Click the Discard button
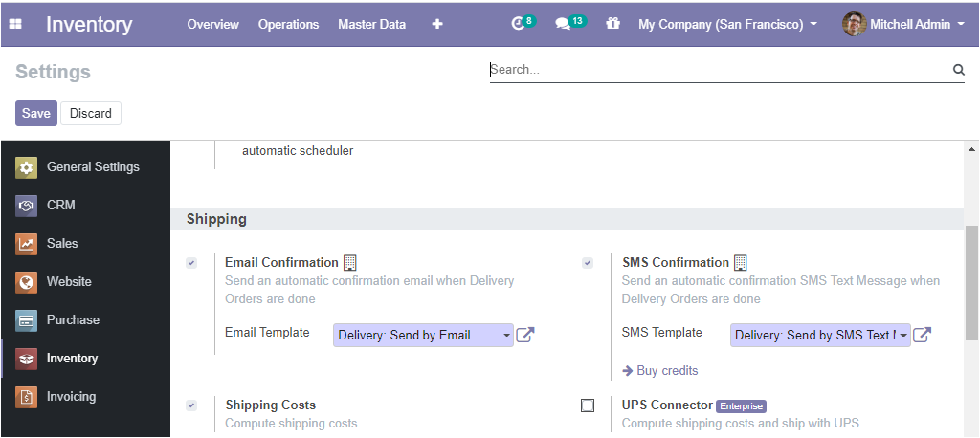Screen dimensions: 980x438 point(91,113)
